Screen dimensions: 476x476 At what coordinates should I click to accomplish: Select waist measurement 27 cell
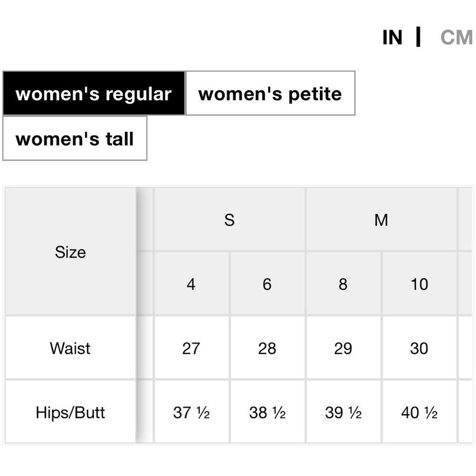point(191,348)
